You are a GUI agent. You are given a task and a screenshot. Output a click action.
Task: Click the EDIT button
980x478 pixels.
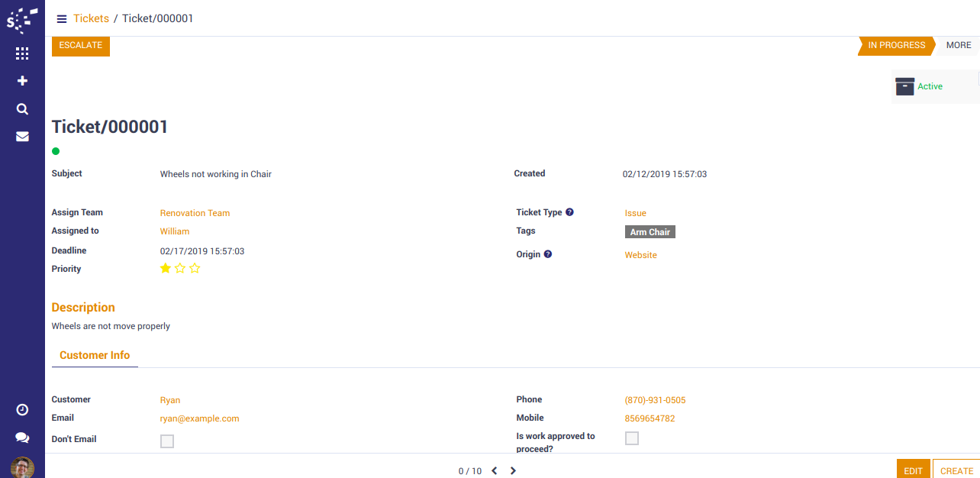(x=913, y=470)
